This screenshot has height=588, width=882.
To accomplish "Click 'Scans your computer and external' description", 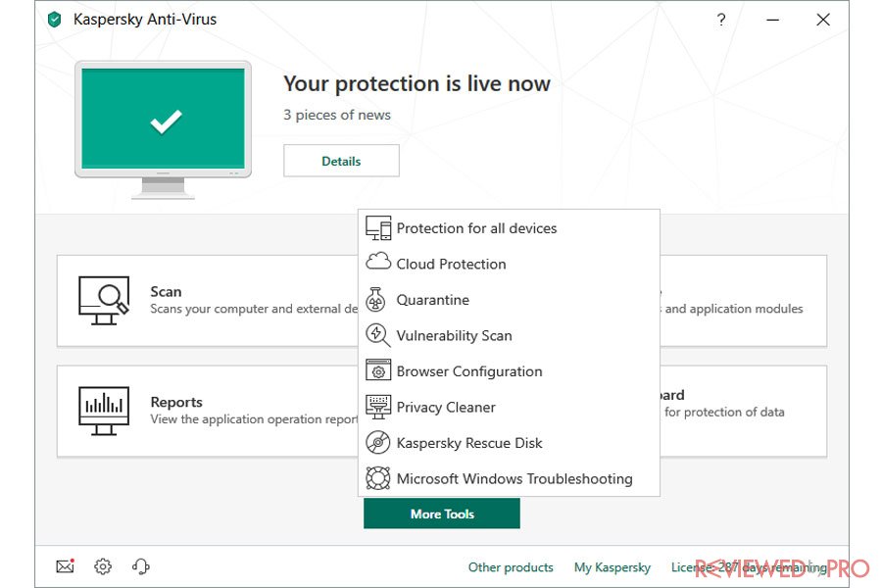I will [254, 309].
